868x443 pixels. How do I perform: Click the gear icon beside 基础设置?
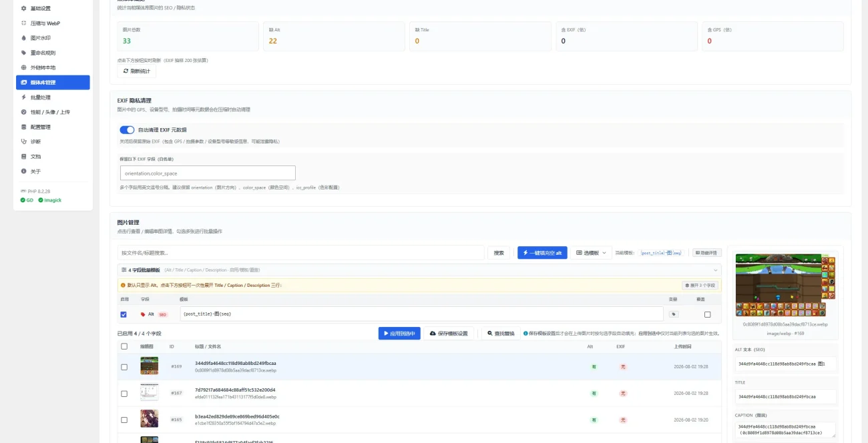point(24,9)
